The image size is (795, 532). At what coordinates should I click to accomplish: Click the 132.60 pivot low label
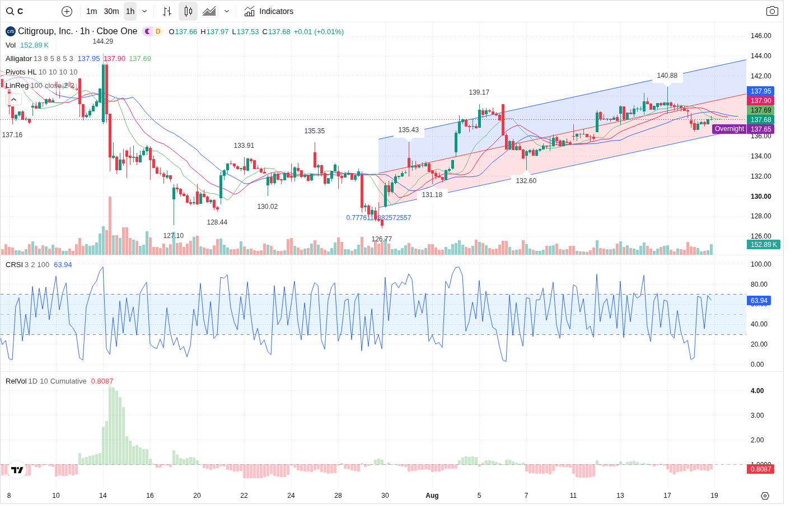(x=526, y=181)
